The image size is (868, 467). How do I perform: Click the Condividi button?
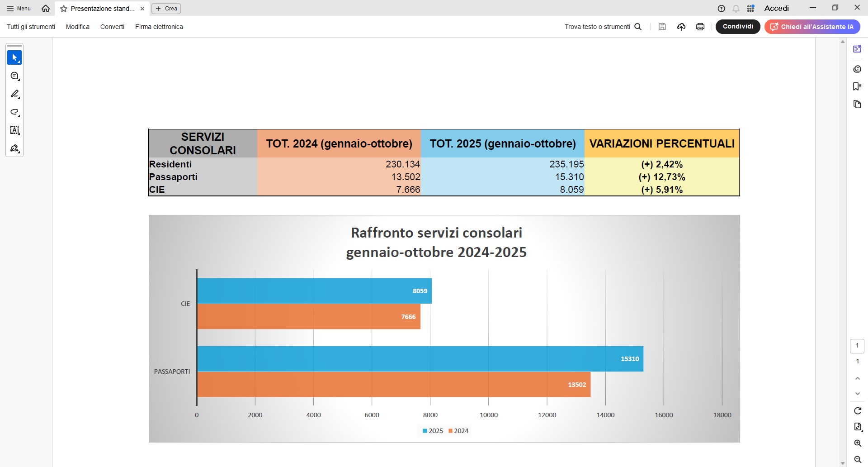pyautogui.click(x=738, y=27)
